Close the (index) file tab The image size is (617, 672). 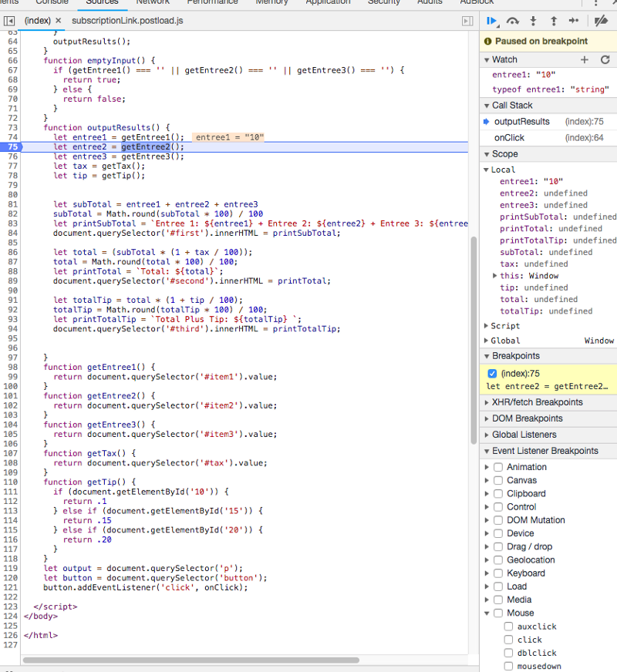point(58,20)
